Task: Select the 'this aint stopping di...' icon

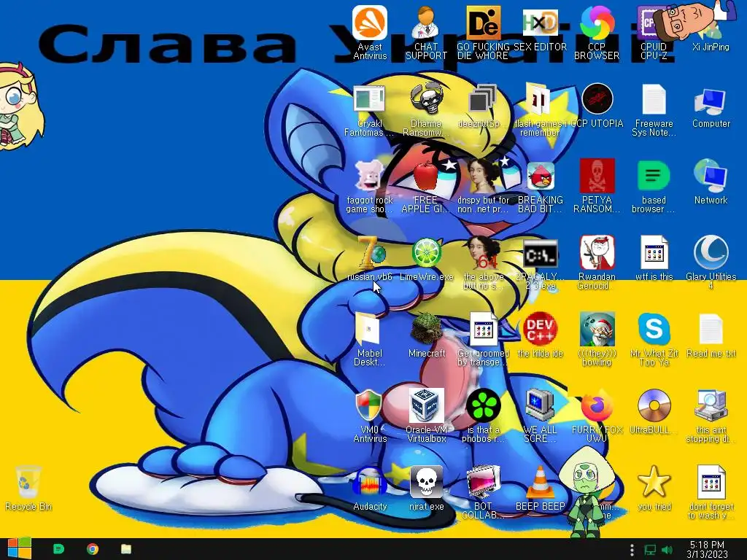Action: [711, 416]
